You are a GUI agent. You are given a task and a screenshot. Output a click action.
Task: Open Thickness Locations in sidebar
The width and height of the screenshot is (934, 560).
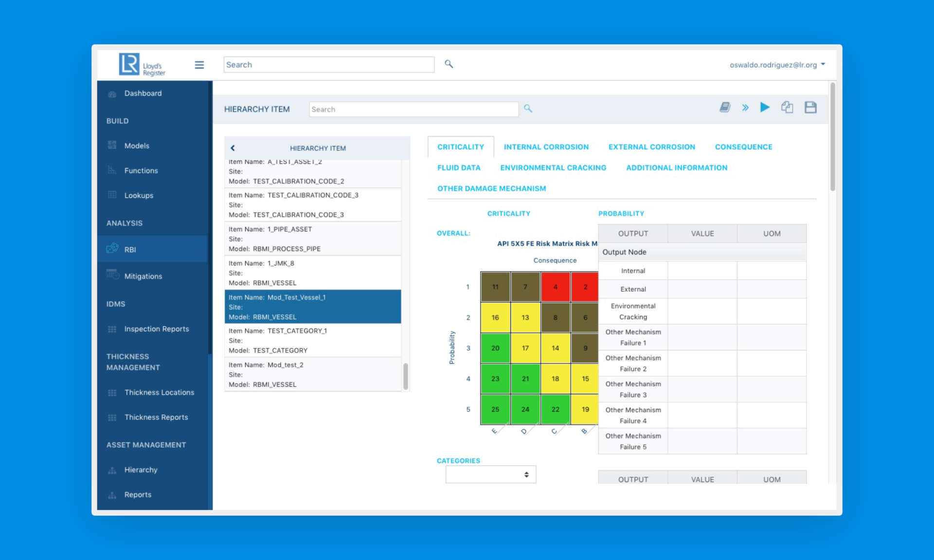coord(159,393)
